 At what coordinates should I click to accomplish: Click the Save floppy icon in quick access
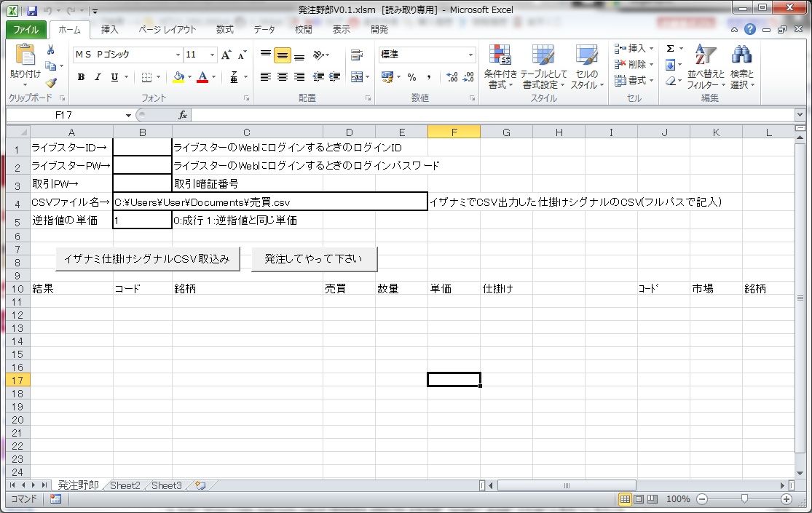[x=32, y=10]
